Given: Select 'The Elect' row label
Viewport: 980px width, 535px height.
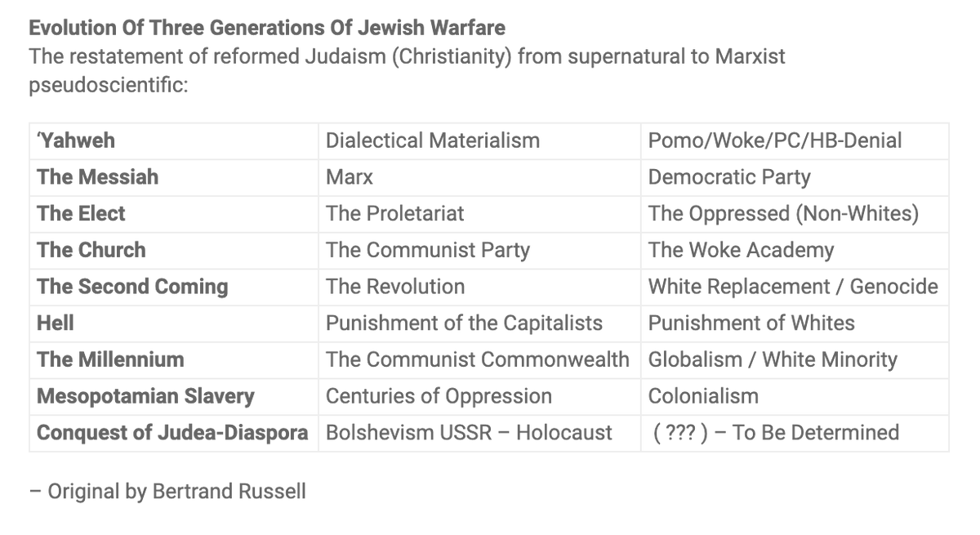Looking at the screenshot, I should pos(81,214).
